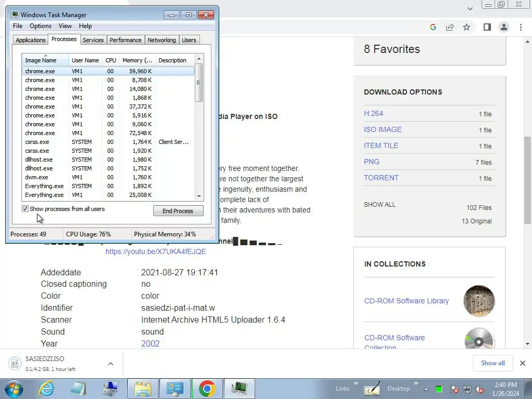Open Task Manager Options menu

[x=41, y=26]
